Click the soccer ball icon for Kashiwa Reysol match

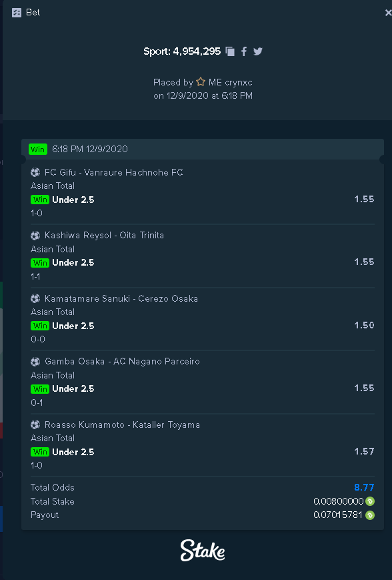tap(35, 235)
